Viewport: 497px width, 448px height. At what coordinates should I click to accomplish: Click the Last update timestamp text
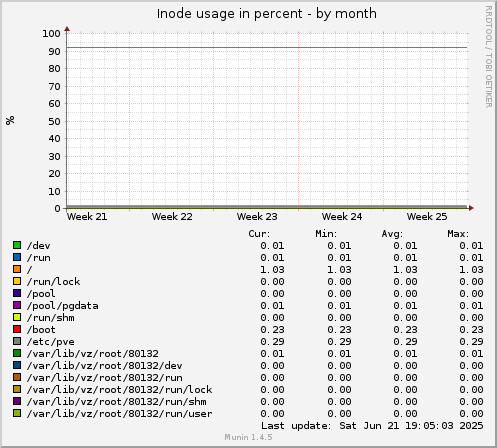coord(372,426)
